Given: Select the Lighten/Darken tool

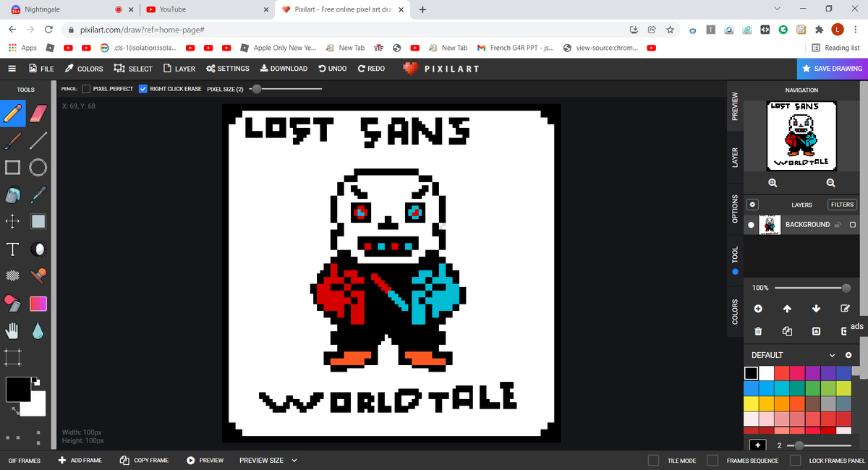Looking at the screenshot, I should pyautogui.click(x=39, y=248).
